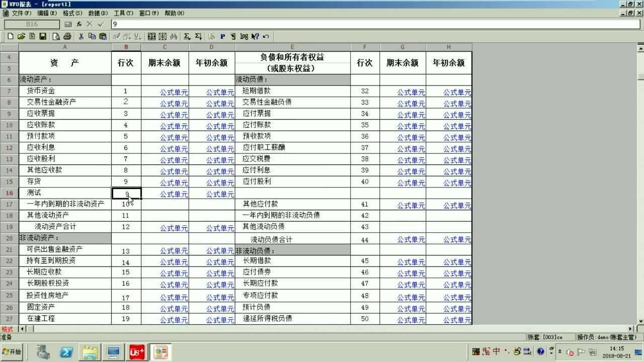Screen dimensions: 644x362
Task: Click the context help (arrow-question) icon
Action: [254, 36]
